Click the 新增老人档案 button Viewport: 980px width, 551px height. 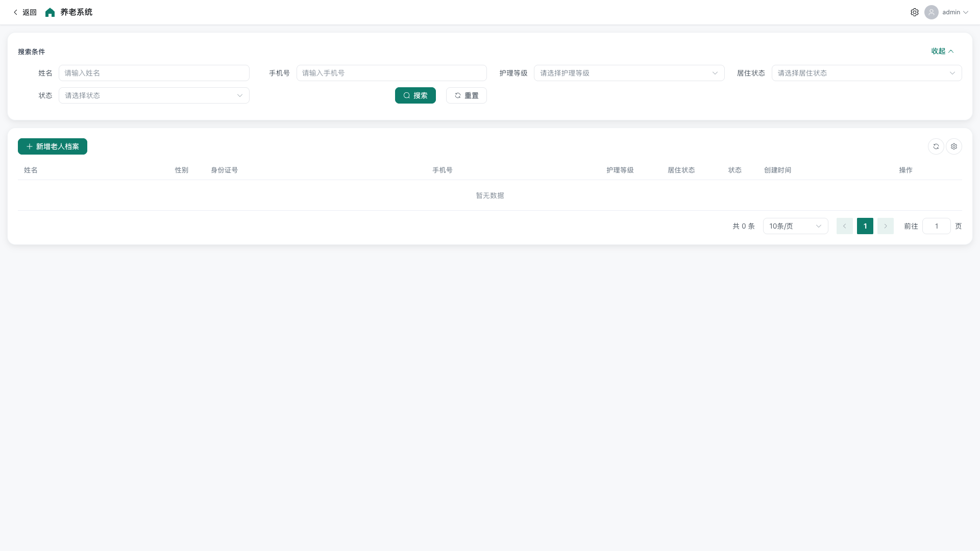(52, 146)
